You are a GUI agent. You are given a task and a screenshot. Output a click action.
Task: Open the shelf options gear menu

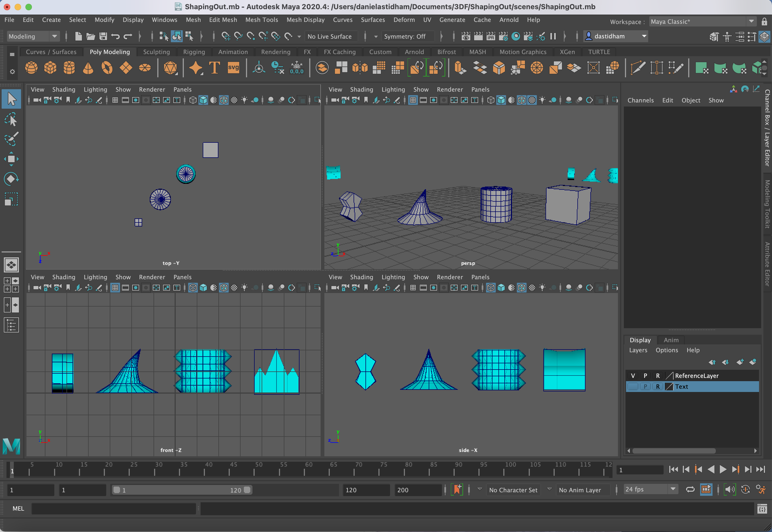[x=12, y=72]
